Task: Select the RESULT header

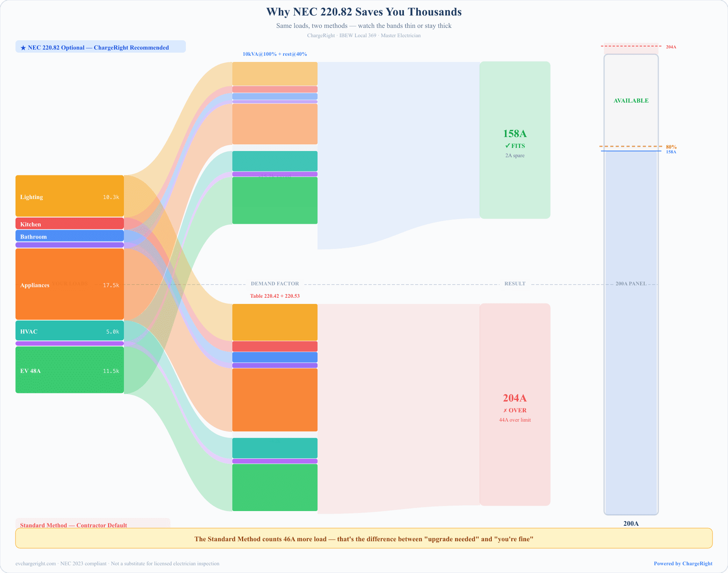Action: point(515,283)
